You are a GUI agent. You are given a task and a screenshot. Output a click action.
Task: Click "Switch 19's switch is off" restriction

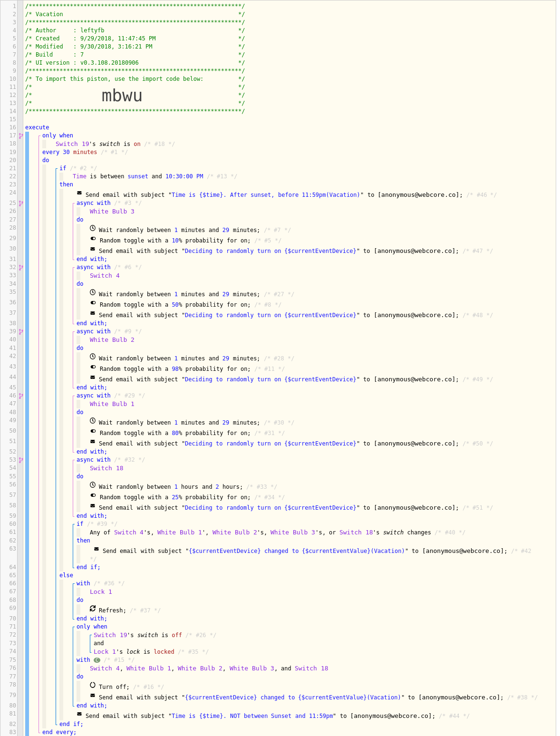(138, 635)
